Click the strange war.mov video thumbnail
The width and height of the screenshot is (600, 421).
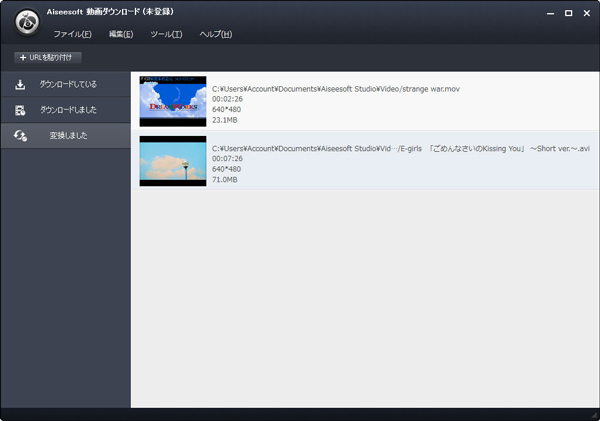[x=173, y=101]
